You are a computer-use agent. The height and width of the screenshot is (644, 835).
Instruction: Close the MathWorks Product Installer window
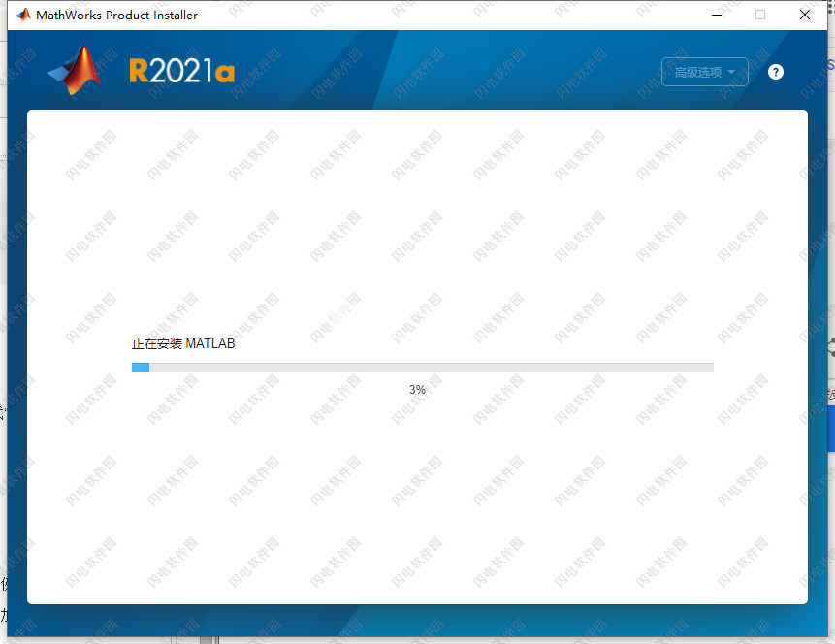click(x=805, y=15)
